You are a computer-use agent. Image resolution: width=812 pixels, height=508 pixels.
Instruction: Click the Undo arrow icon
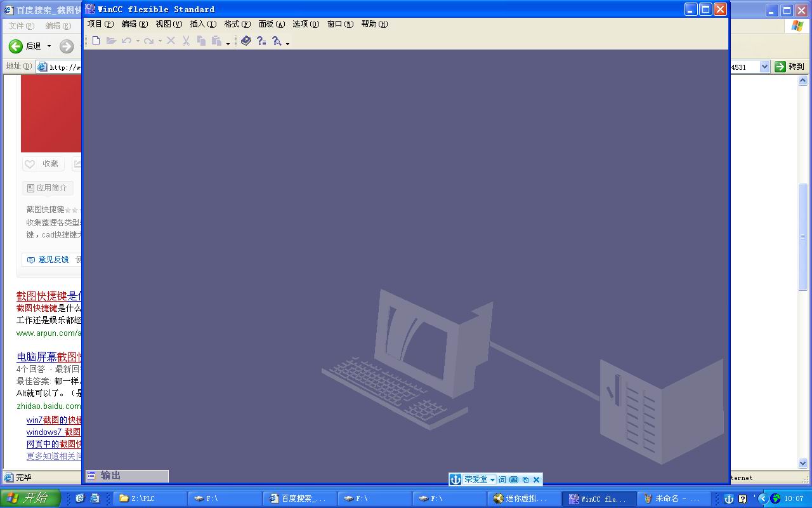pyautogui.click(x=126, y=41)
